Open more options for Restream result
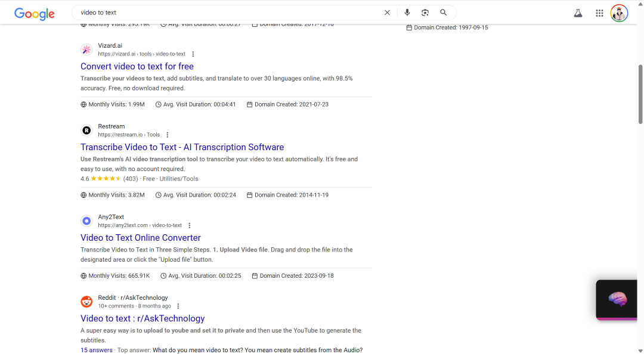This screenshot has height=354, width=644. (167, 135)
